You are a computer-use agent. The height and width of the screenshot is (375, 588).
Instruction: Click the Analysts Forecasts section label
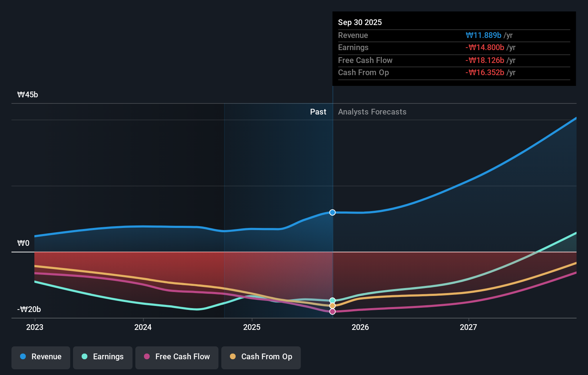(x=372, y=112)
